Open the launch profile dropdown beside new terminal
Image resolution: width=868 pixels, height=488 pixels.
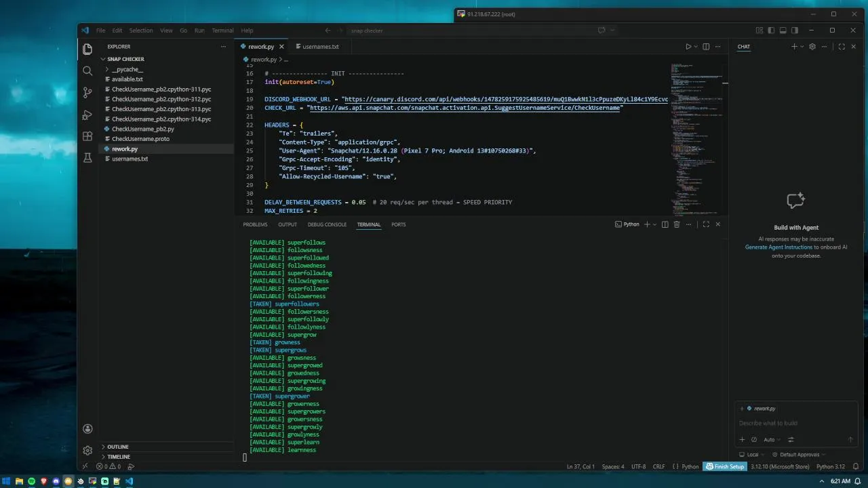click(x=654, y=224)
